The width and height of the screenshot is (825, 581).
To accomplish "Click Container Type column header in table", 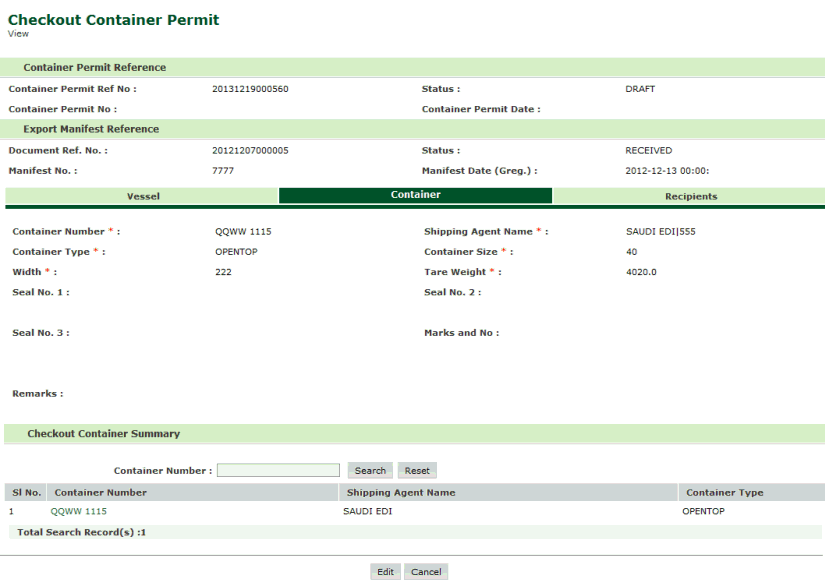I will [x=724, y=492].
